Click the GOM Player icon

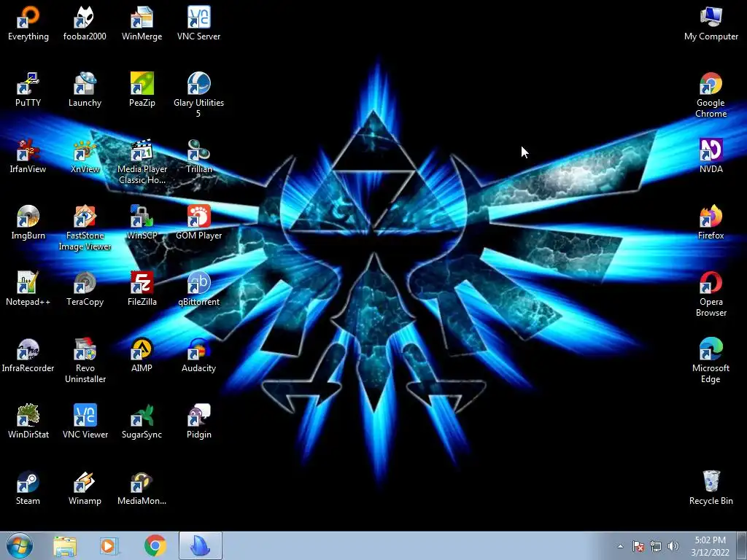pos(198,222)
